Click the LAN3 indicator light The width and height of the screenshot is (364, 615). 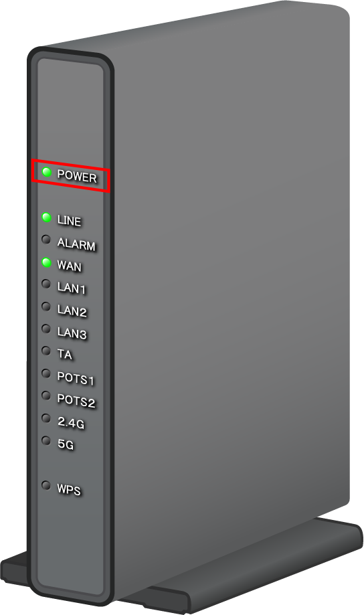(x=46, y=328)
